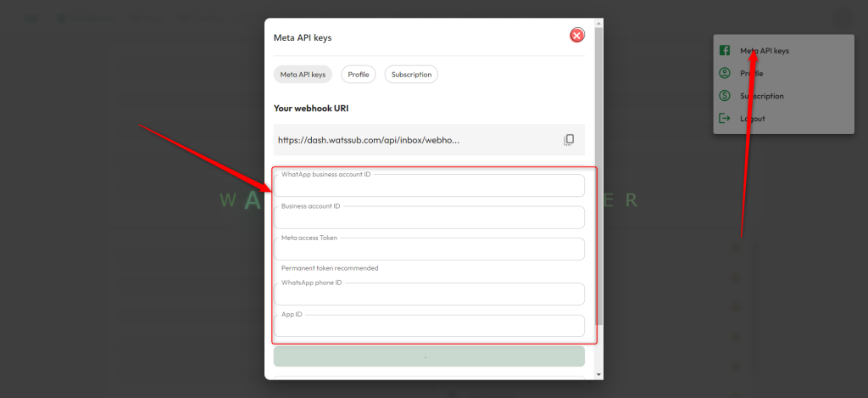Click the WhatsApp phone ID field
The image size is (868, 398).
429,294
